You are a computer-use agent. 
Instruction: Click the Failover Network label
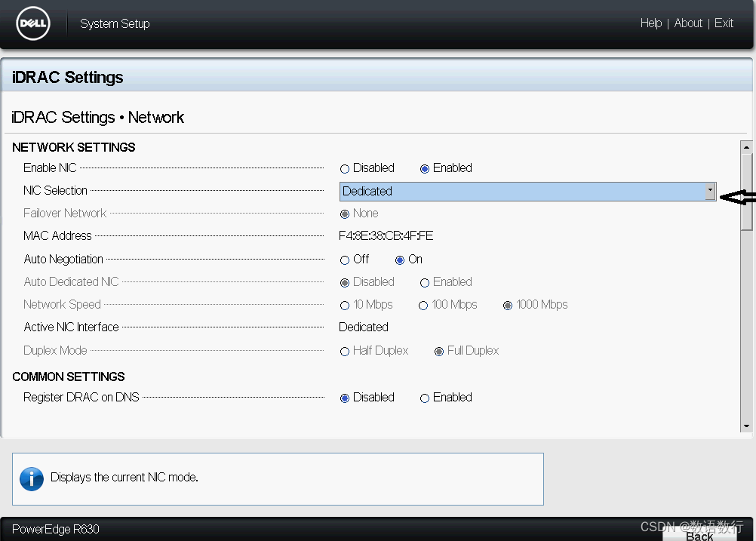coord(65,213)
